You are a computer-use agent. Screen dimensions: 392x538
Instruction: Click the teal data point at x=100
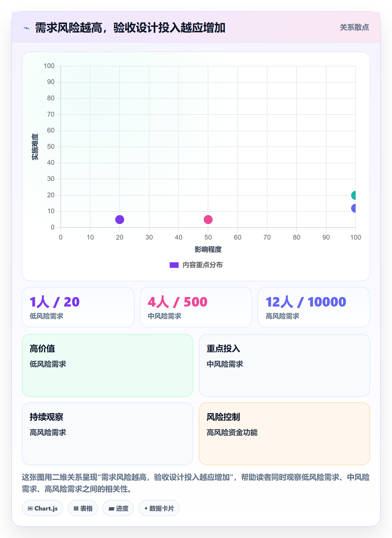354,195
